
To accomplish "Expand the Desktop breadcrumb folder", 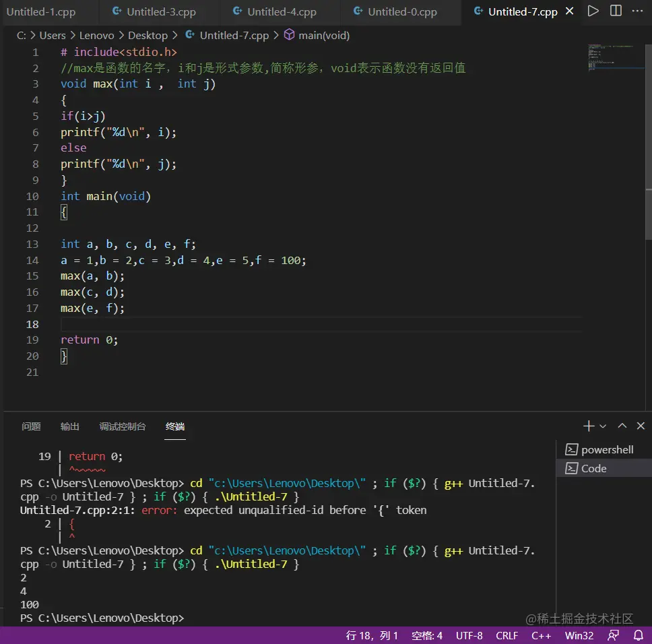I will point(148,35).
